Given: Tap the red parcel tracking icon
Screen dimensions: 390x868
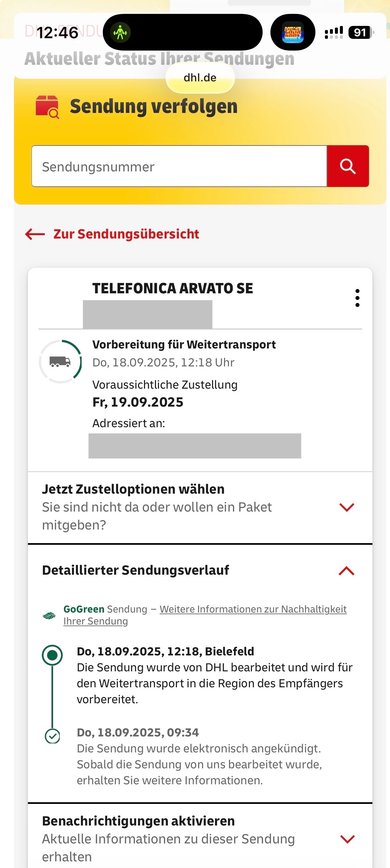Looking at the screenshot, I should pos(47,107).
